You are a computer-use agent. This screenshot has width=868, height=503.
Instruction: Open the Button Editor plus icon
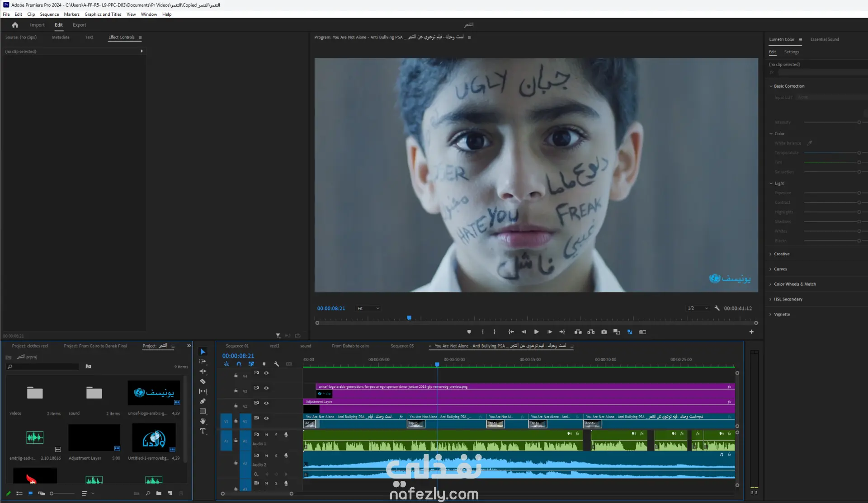(751, 332)
